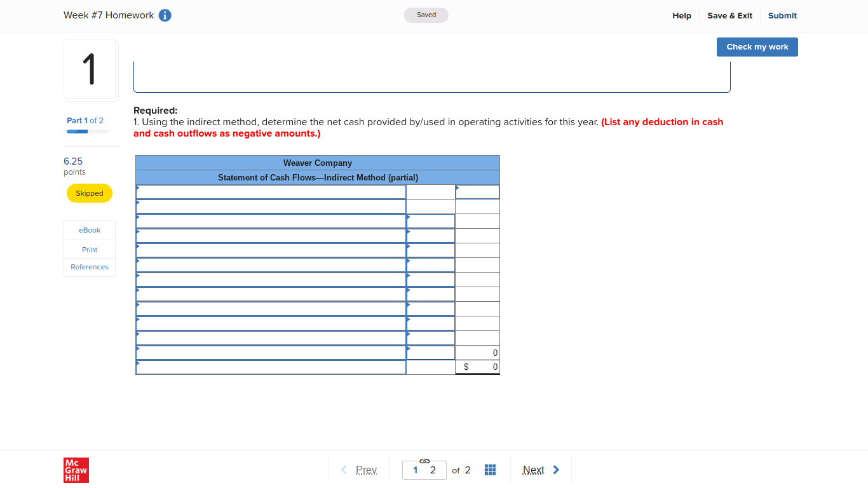Click the chain link icon above page number
Image resolution: width=868 pixels, height=488 pixels.
[x=424, y=460]
